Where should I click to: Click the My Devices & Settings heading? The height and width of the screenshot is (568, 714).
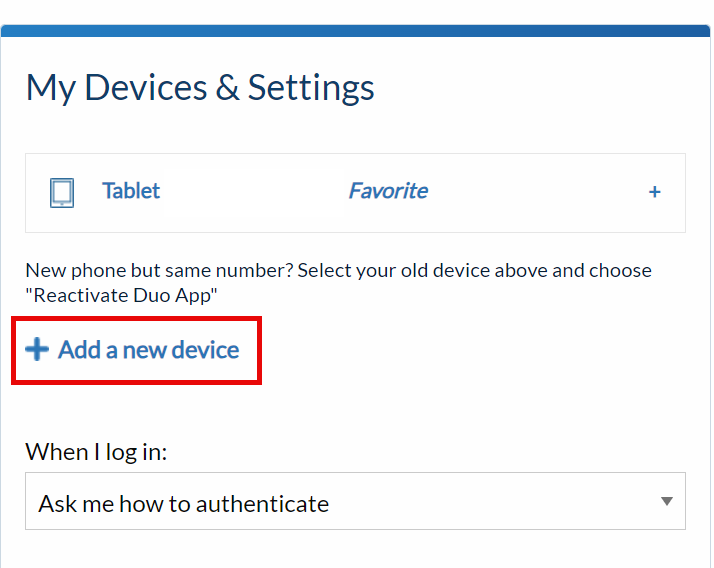[x=200, y=87]
